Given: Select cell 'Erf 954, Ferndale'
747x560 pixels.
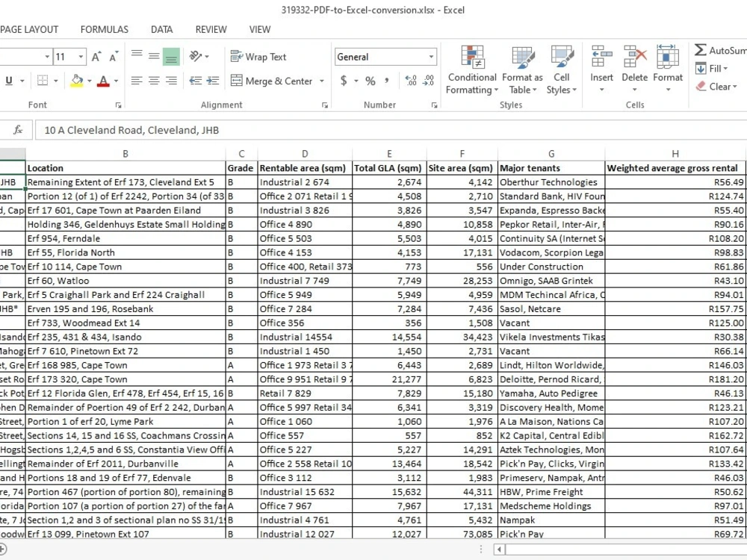Looking at the screenshot, I should click(x=125, y=239).
